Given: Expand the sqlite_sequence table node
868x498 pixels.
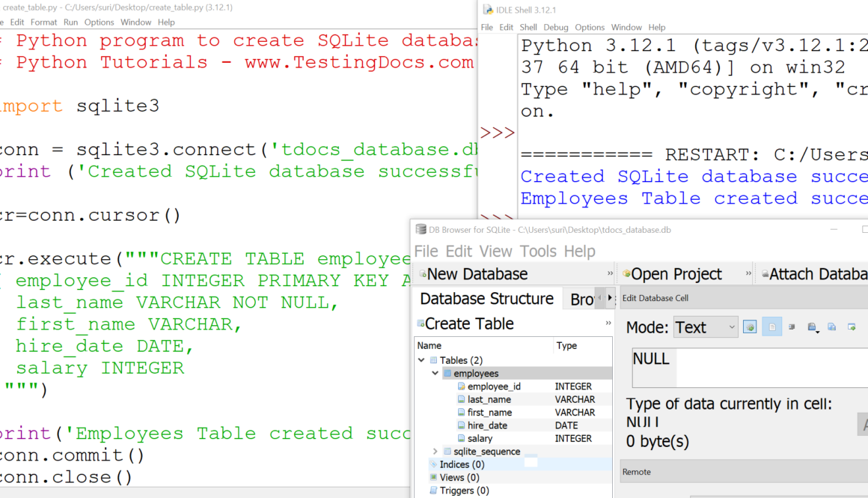Looking at the screenshot, I should (435, 452).
